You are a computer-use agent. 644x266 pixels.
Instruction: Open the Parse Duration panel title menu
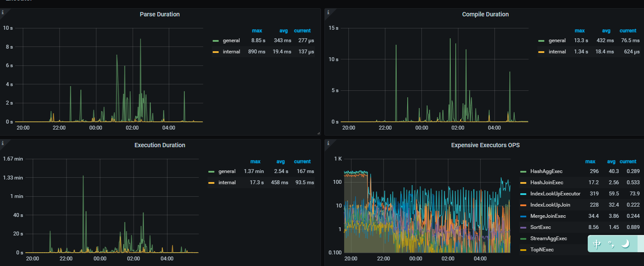pos(159,15)
